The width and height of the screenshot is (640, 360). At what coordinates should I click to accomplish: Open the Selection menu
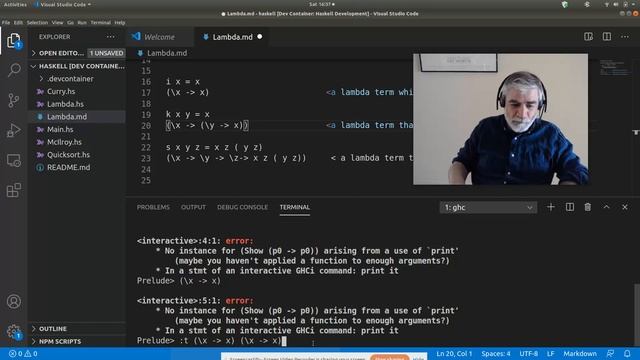(37, 22)
